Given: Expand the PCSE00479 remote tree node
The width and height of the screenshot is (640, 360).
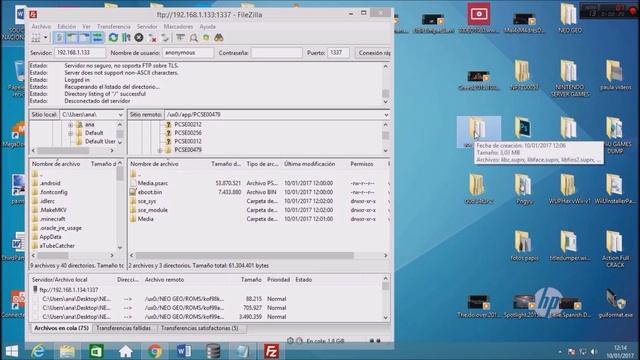Looking at the screenshot, I should tap(160, 150).
